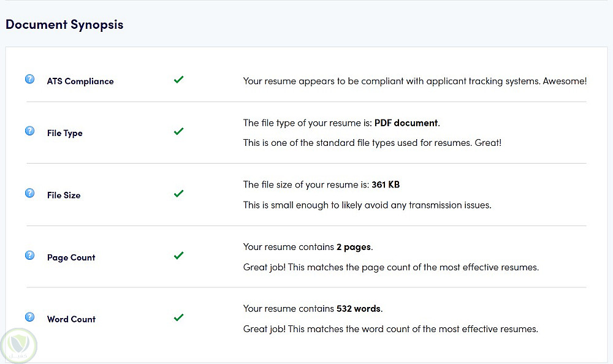Select the Word Count row label
613x364 pixels.
coord(71,319)
